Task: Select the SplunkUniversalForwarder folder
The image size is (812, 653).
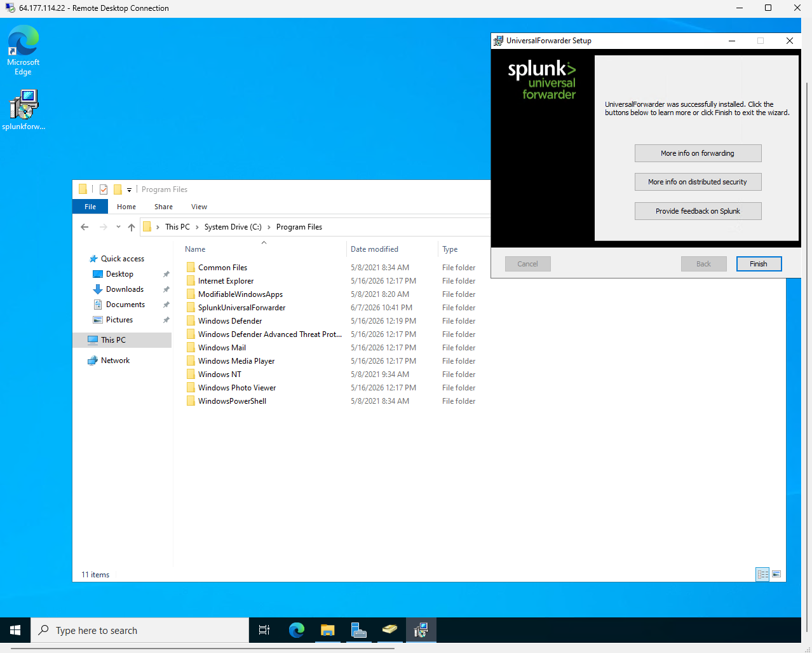Action: point(241,308)
